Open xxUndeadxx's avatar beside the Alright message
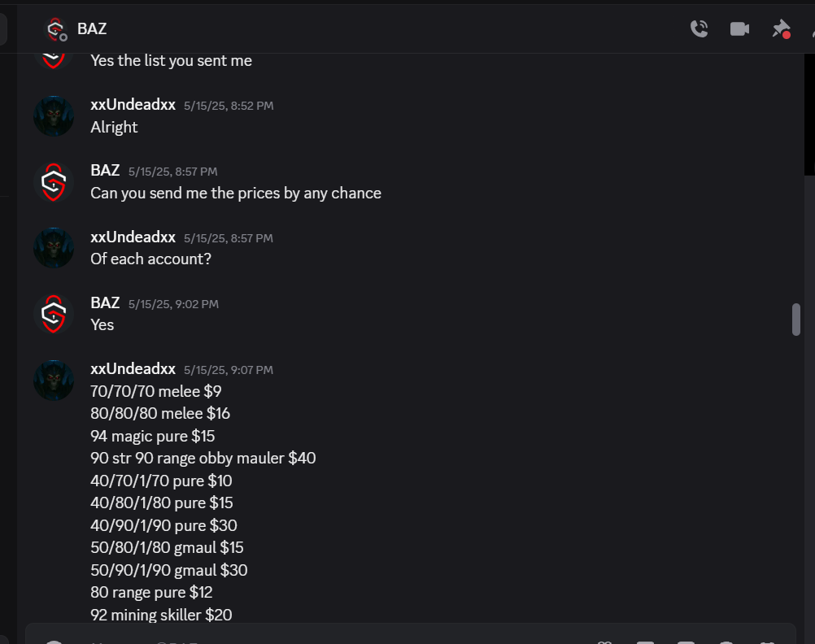This screenshot has height=644, width=815. point(54,116)
